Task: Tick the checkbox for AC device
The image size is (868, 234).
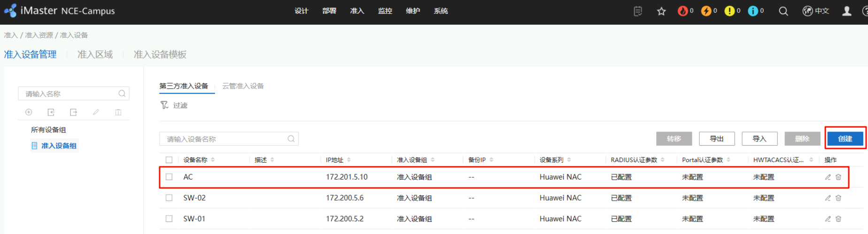Action: 169,177
